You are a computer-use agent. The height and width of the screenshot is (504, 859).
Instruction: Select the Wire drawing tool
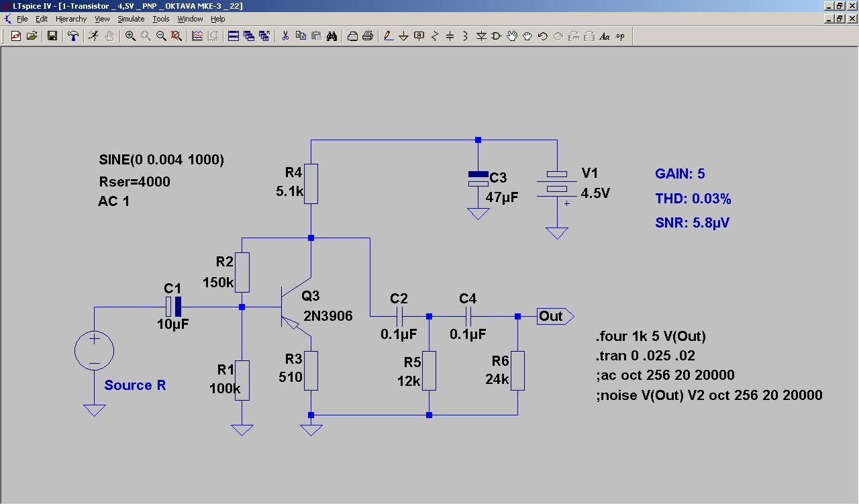pyautogui.click(x=389, y=36)
